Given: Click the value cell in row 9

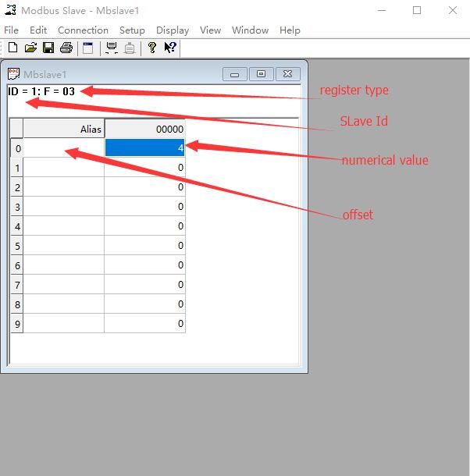Looking at the screenshot, I should click(145, 324).
